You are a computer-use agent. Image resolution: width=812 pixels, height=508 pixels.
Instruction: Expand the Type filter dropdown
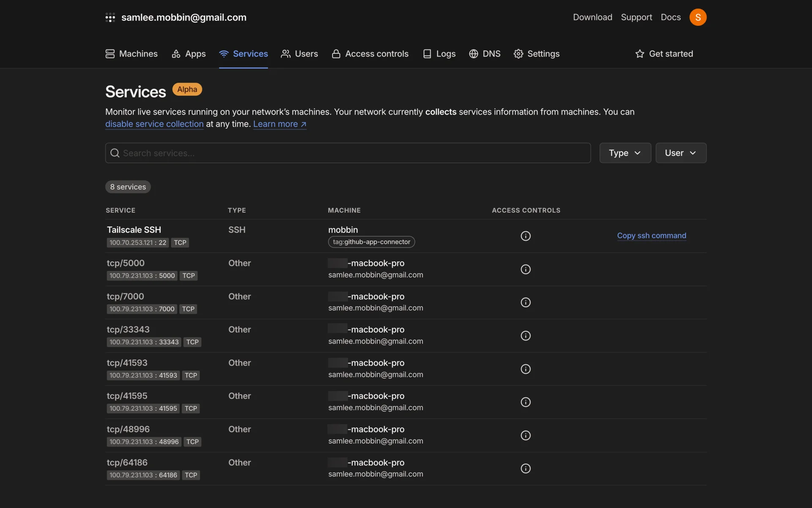point(625,153)
